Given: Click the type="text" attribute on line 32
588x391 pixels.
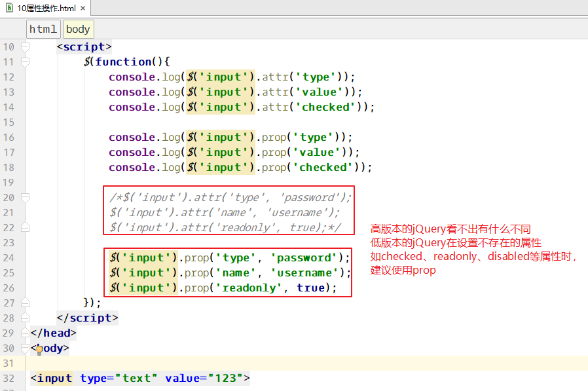Looking at the screenshot, I should (119, 379).
